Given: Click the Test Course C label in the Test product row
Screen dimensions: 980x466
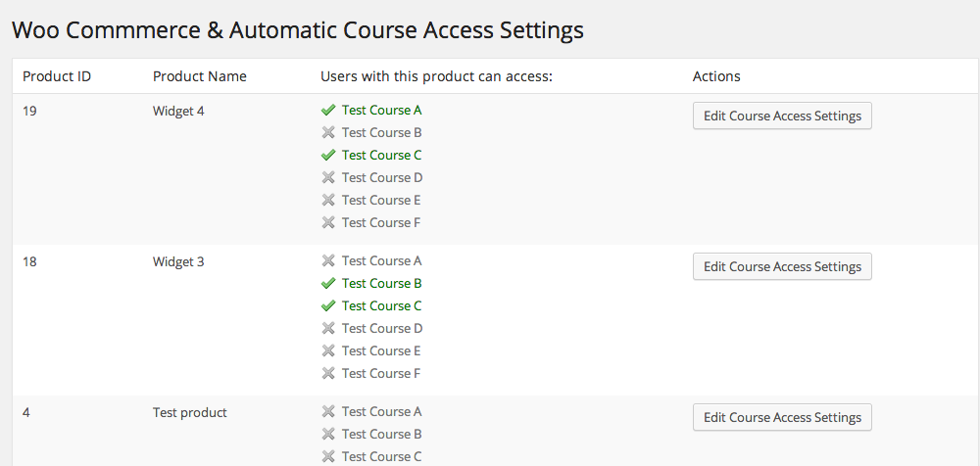Looking at the screenshot, I should [x=382, y=456].
